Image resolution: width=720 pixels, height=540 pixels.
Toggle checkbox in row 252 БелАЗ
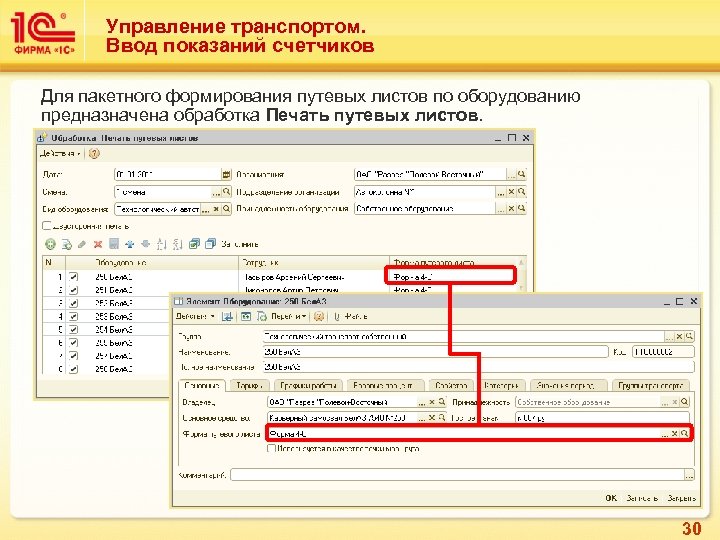(73, 304)
